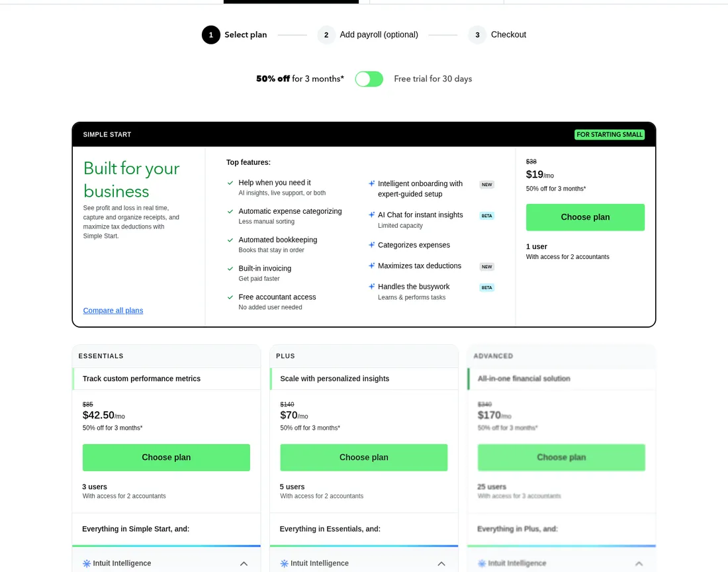Go to step 3 Checkout

497,35
